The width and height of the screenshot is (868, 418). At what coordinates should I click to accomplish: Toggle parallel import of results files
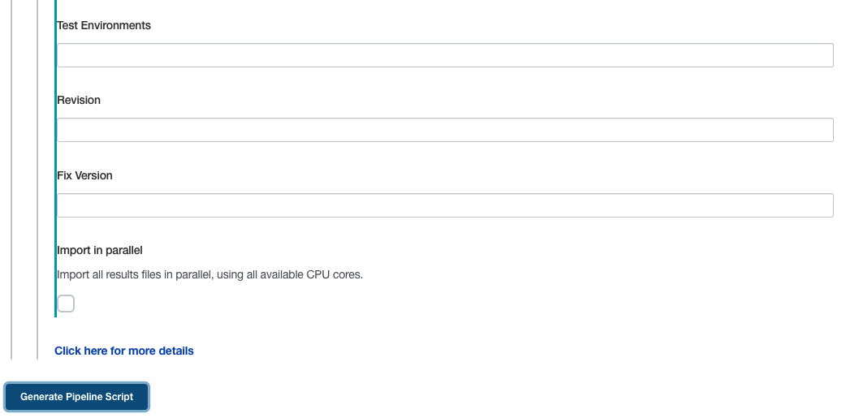(x=66, y=304)
